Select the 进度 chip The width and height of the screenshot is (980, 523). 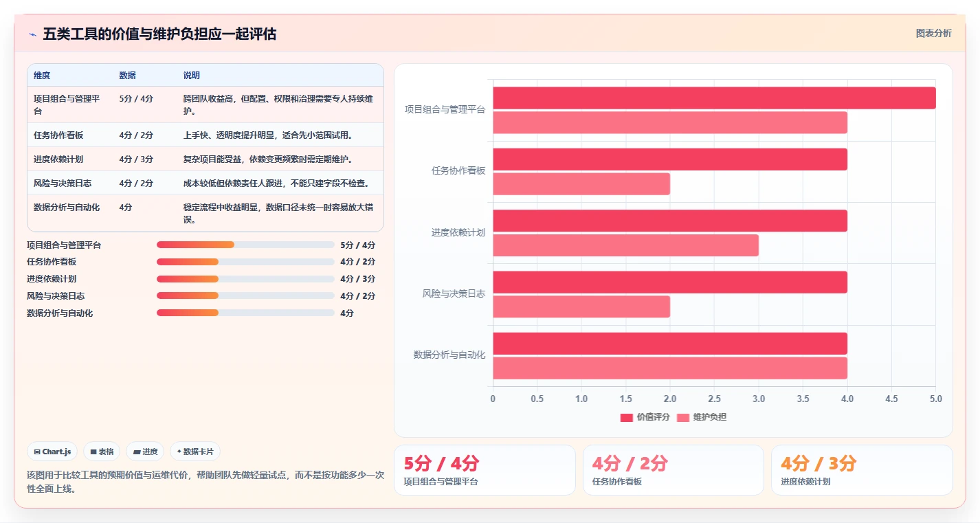point(145,452)
